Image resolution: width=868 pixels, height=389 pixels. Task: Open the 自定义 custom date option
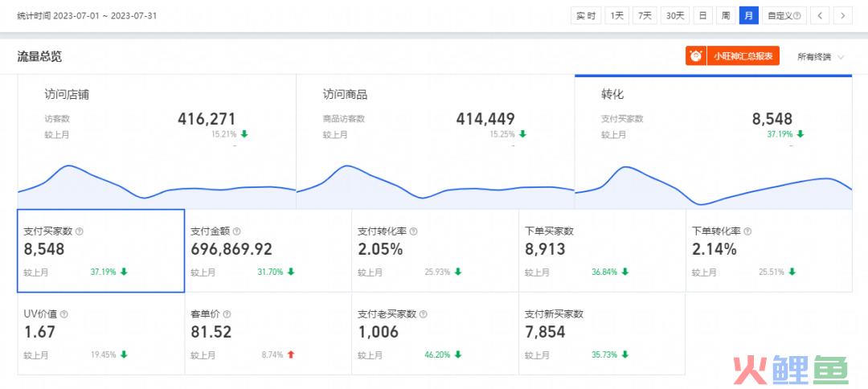[784, 15]
